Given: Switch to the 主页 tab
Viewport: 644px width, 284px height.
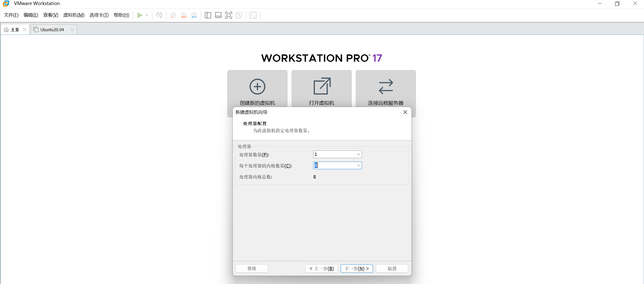Looking at the screenshot, I should click(15, 30).
